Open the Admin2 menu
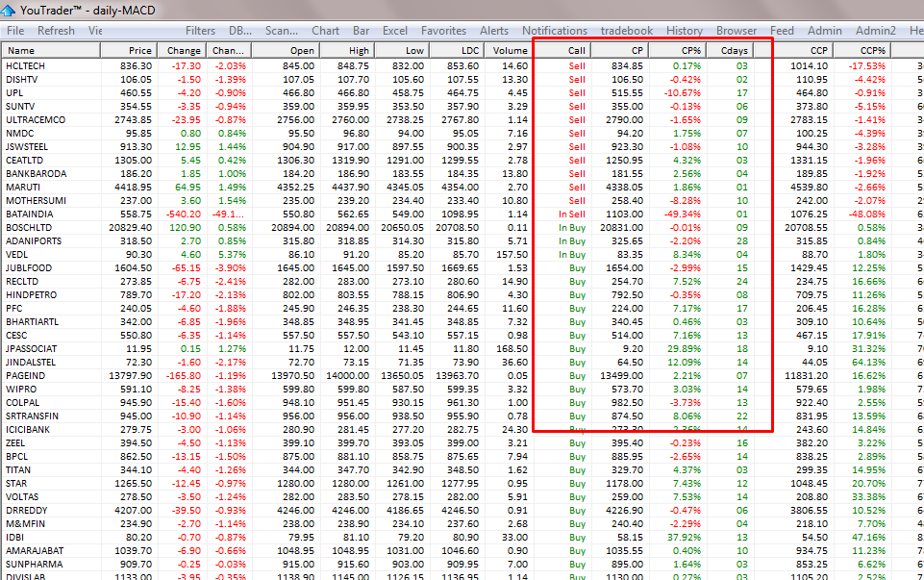 (x=876, y=31)
